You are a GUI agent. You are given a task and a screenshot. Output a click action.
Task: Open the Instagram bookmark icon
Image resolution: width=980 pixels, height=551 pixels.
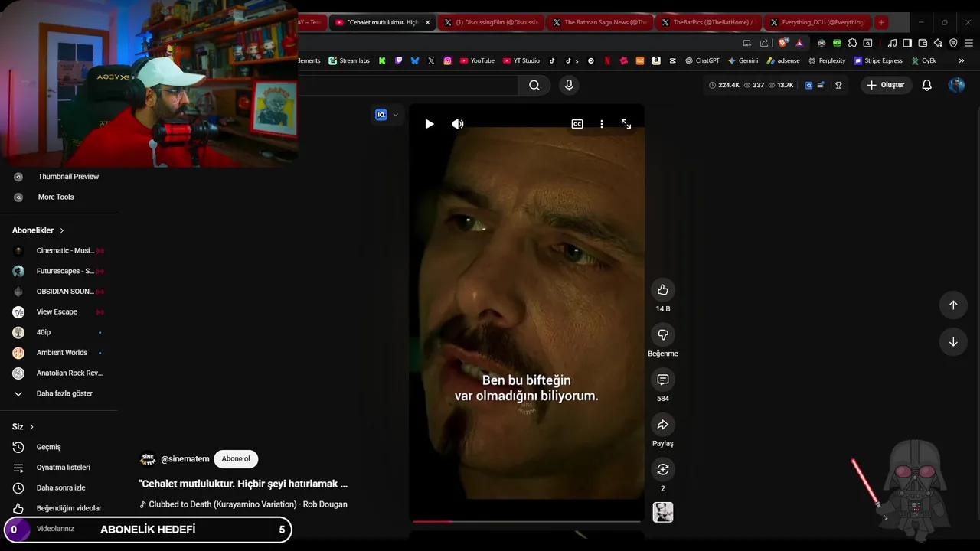[x=448, y=60]
